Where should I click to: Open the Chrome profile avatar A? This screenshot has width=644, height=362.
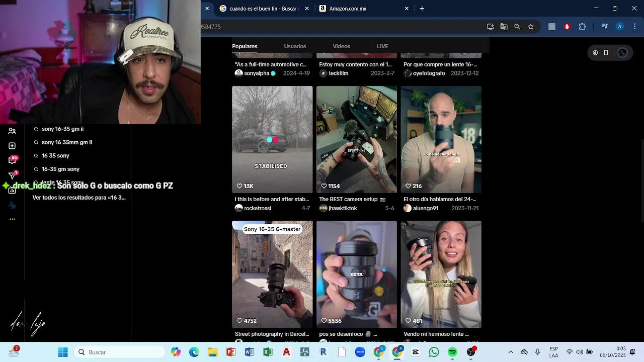(620, 27)
